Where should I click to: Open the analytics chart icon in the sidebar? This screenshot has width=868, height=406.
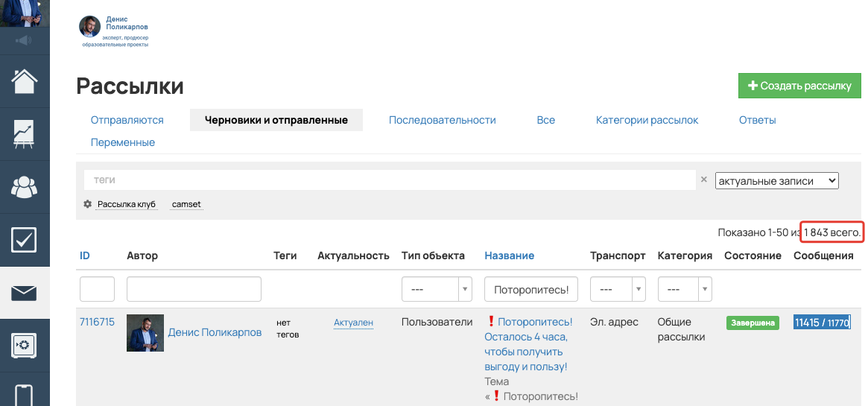point(25,133)
